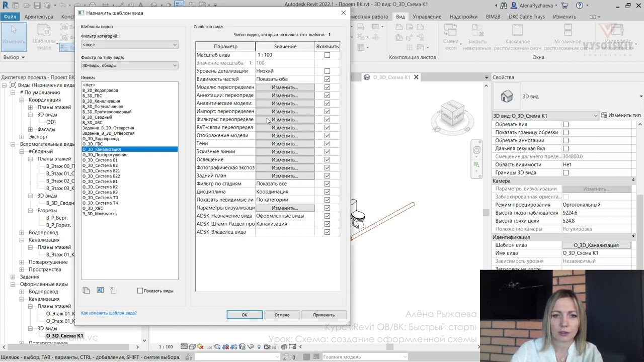
Task: Click the rename template icon in the dialog
Action: click(100, 291)
